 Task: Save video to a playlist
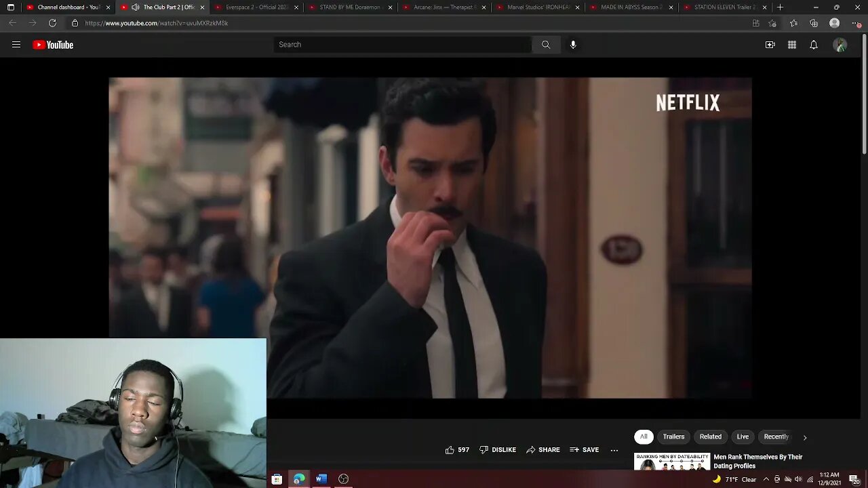[585, 450]
